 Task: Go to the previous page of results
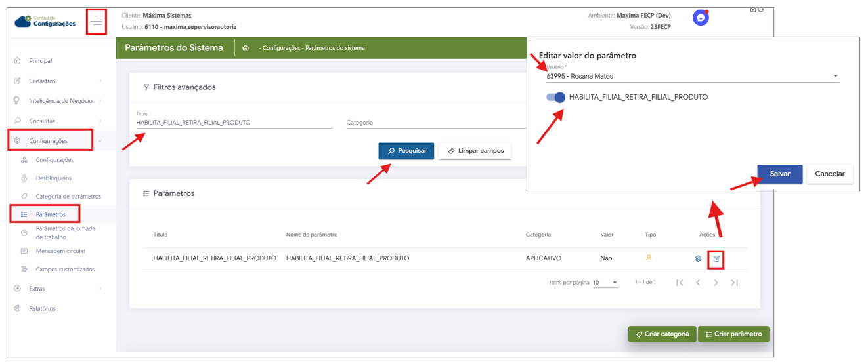698,283
